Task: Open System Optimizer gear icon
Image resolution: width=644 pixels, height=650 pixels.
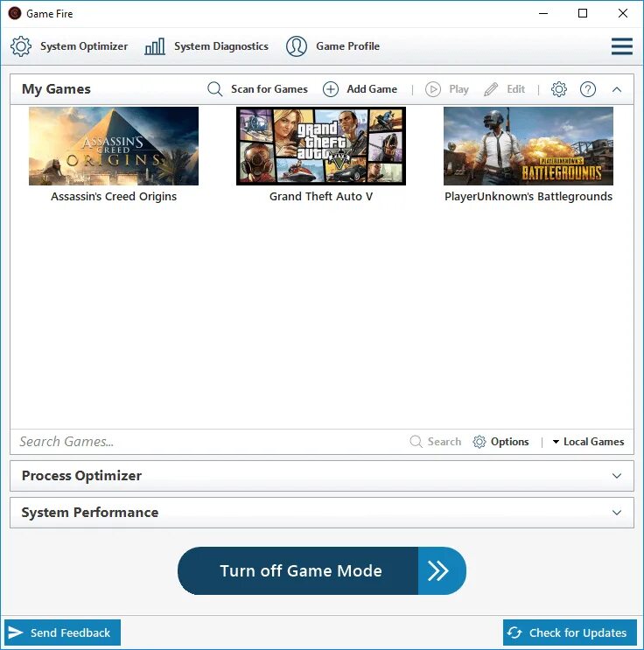Action: click(21, 46)
